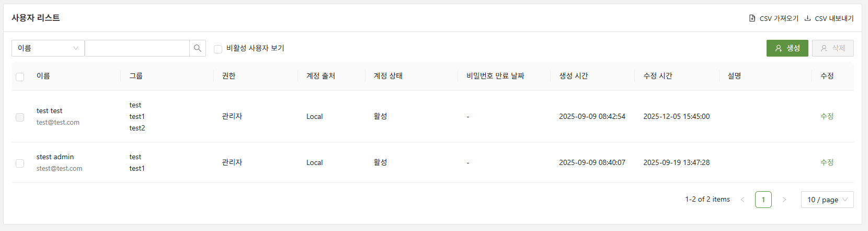Go to previous page arrow
Viewport: 868px width, 231px height.
tap(743, 200)
